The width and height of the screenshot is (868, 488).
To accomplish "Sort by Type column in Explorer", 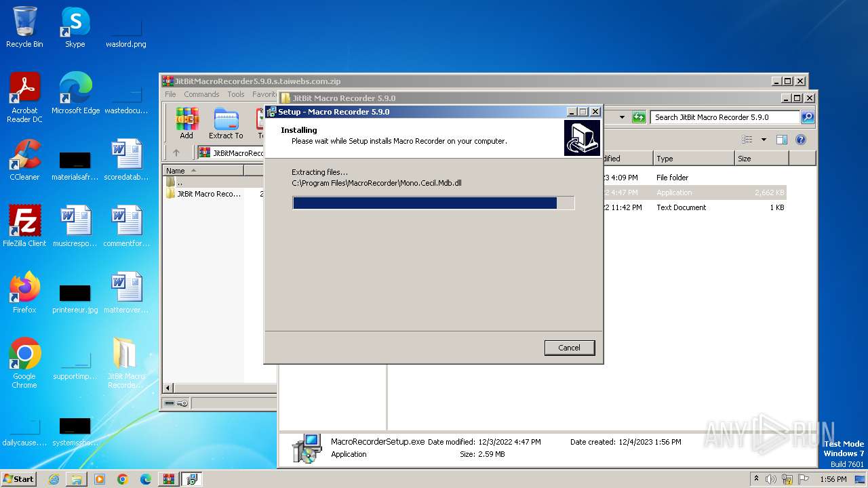I will point(694,159).
